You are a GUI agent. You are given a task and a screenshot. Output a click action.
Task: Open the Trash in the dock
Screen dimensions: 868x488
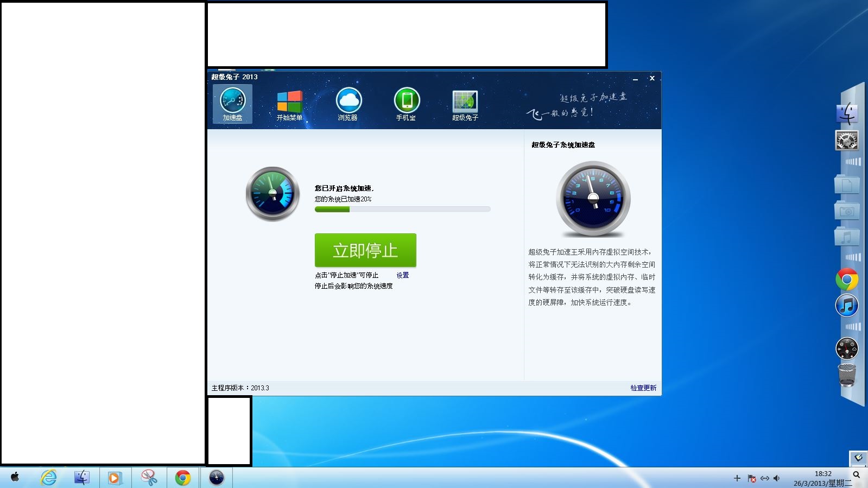point(847,375)
